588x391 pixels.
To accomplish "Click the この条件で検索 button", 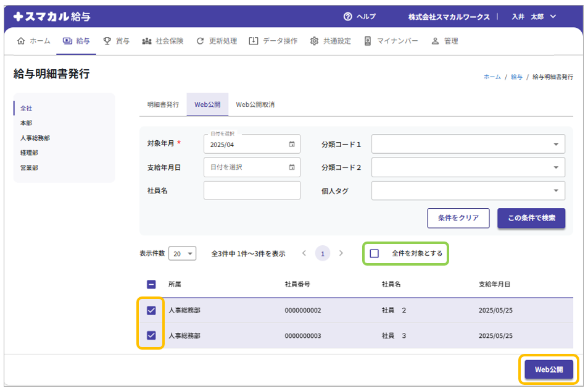I will 531,218.
